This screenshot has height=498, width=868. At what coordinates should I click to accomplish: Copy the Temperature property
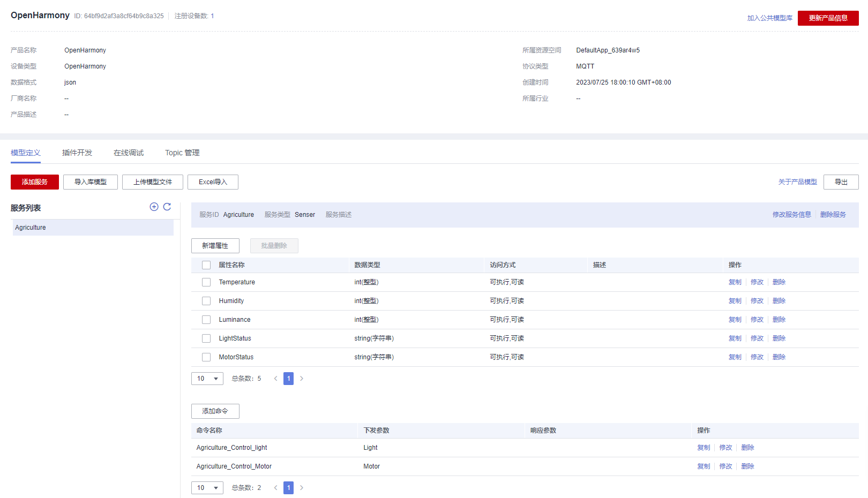735,282
